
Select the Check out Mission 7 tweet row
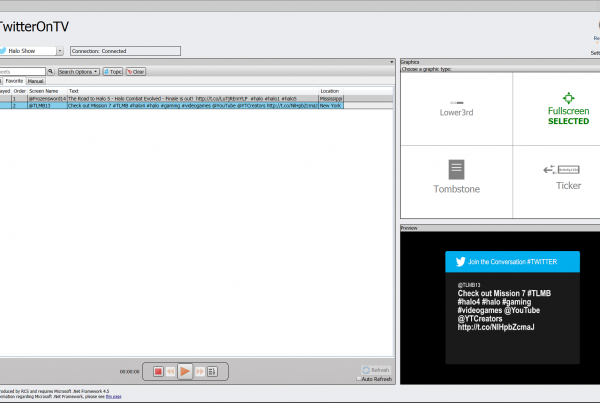click(x=171, y=106)
